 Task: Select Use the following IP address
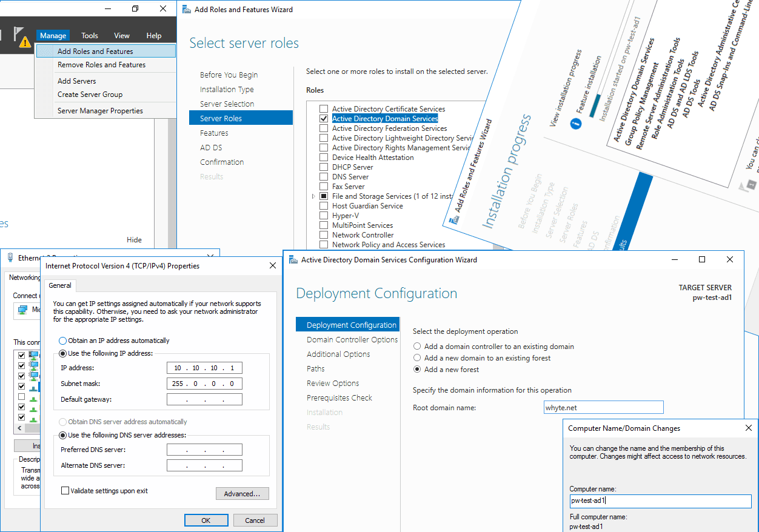tap(63, 353)
